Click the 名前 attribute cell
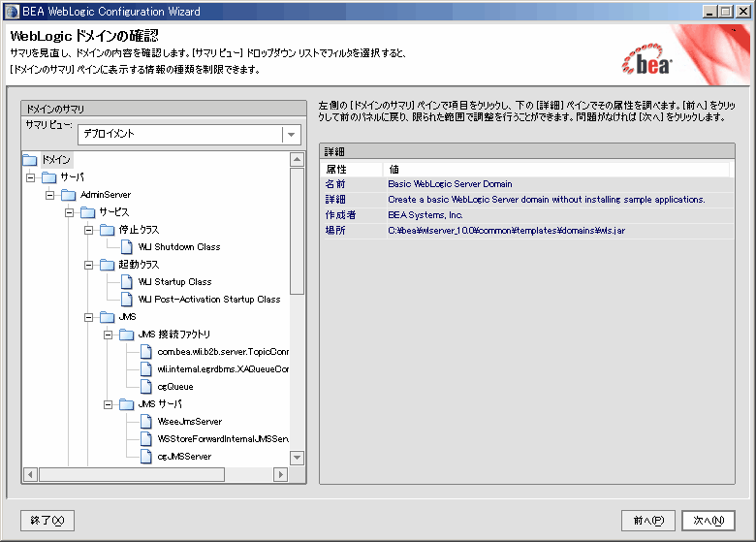 click(353, 184)
